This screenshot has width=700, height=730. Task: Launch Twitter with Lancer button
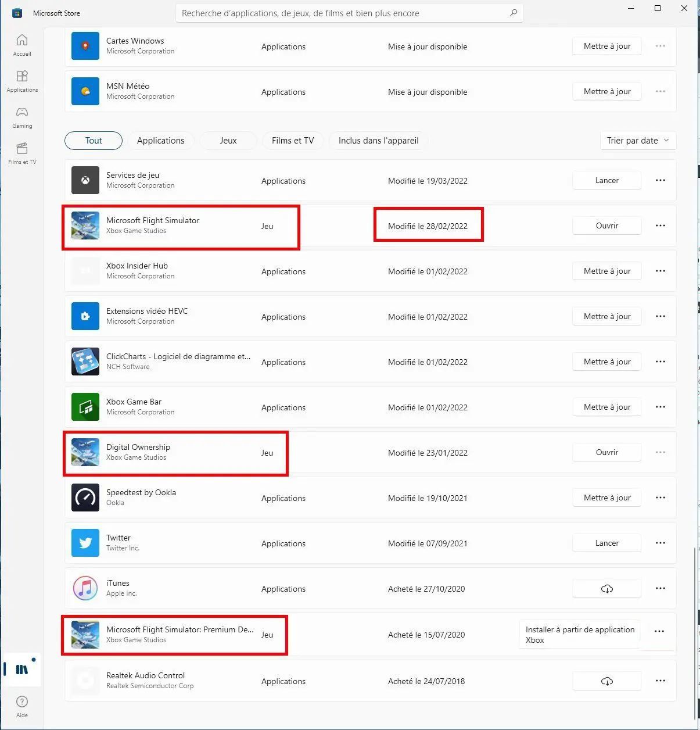pos(607,543)
